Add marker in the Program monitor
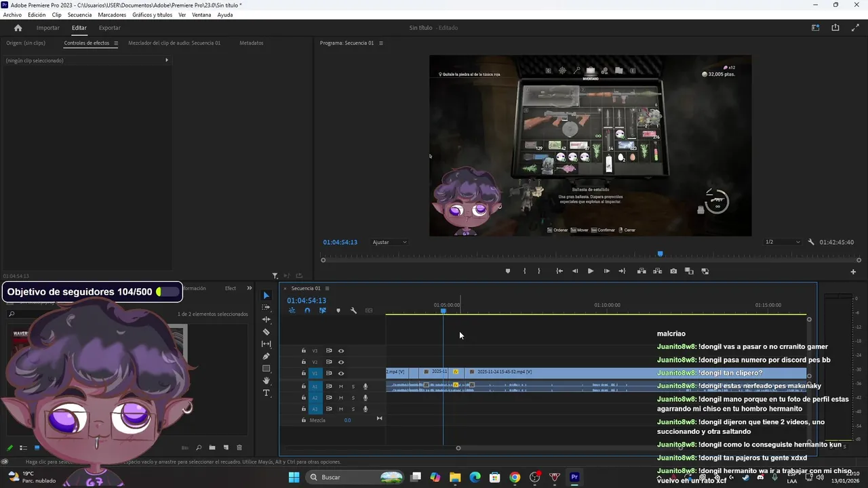 tap(508, 271)
